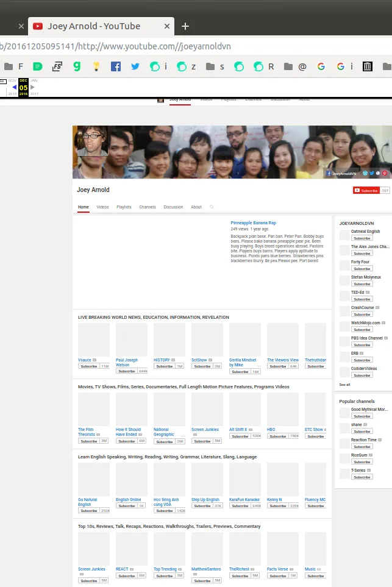Open KaraFun Karaoke channel link
This screenshot has width=392, height=587.
(x=244, y=499)
